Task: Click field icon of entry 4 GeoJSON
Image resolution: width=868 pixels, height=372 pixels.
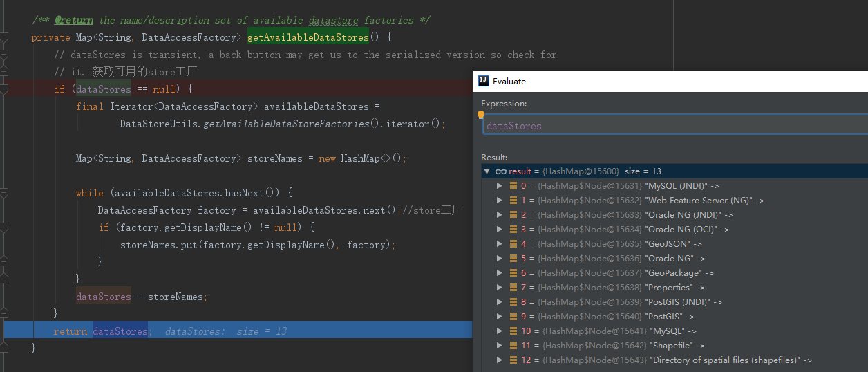Action: [x=513, y=243]
